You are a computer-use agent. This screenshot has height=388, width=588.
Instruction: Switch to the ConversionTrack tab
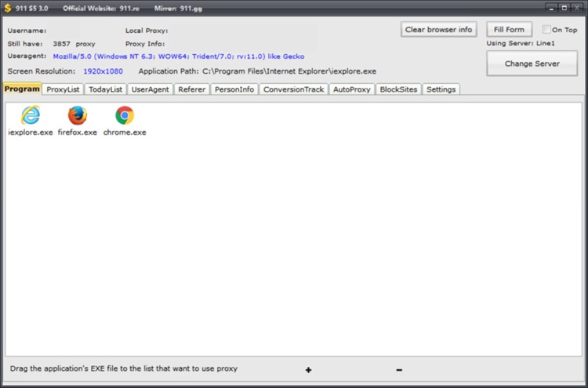pyautogui.click(x=293, y=89)
